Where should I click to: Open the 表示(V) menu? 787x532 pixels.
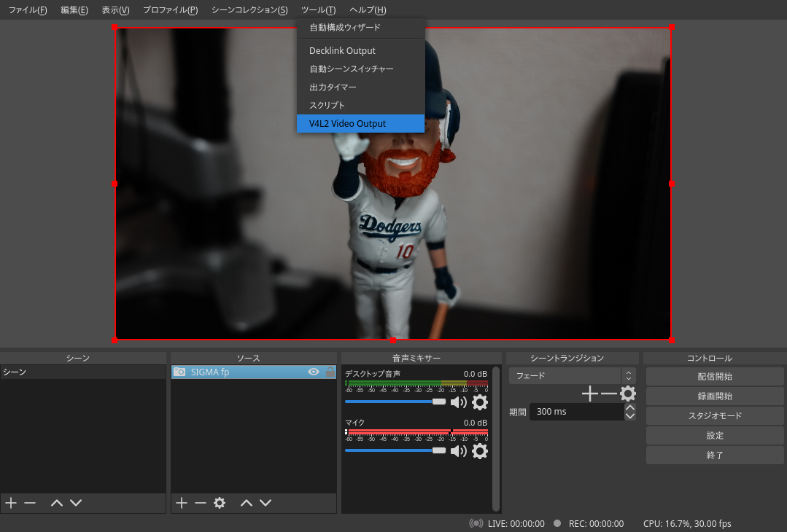coord(115,10)
